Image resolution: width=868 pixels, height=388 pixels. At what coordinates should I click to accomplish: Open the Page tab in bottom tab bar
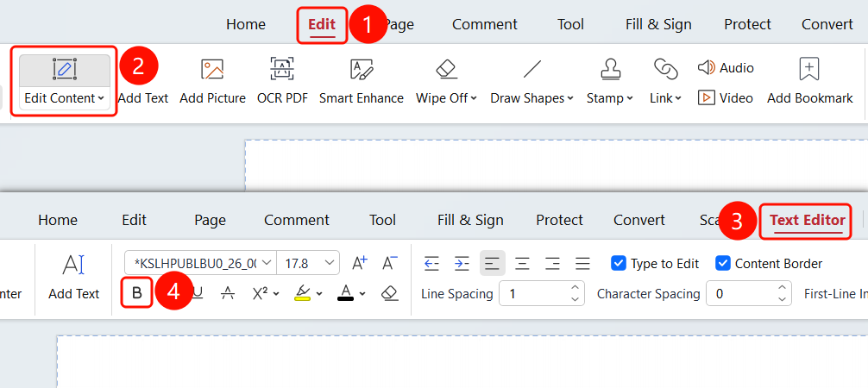tap(210, 220)
